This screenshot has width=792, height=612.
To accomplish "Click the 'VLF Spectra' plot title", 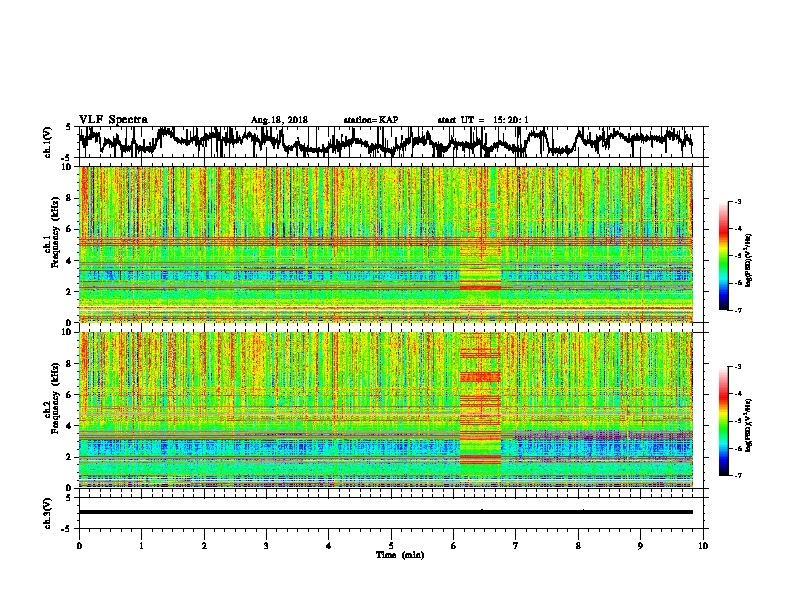I will tap(113, 120).
